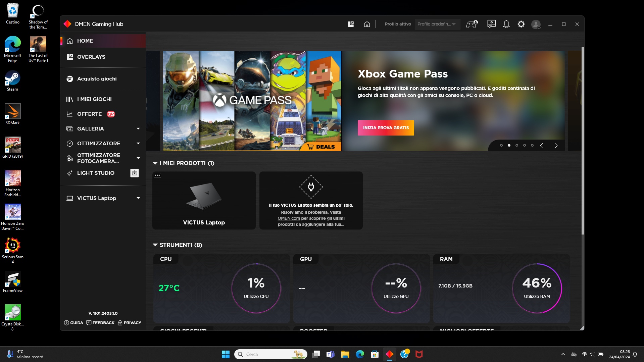Open McAfee icon in taskbar

pyautogui.click(x=419, y=354)
